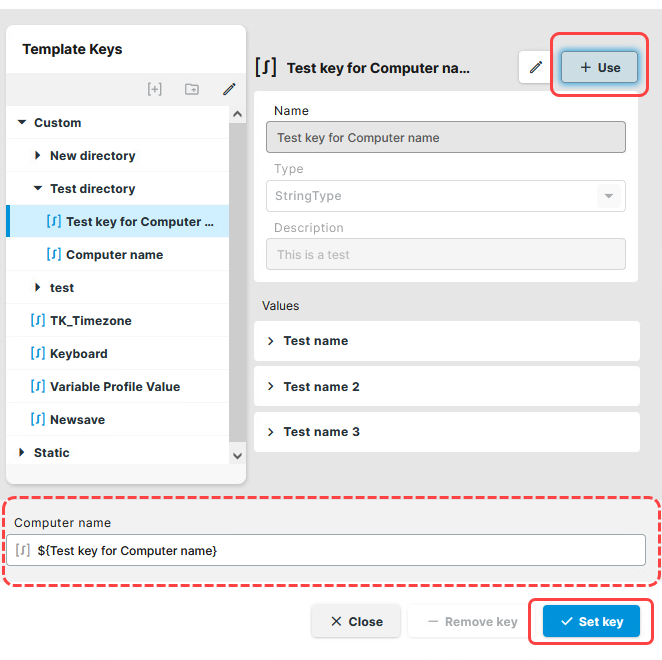Click the Set key button
Screen dimensions: 662x660
pyautogui.click(x=591, y=621)
